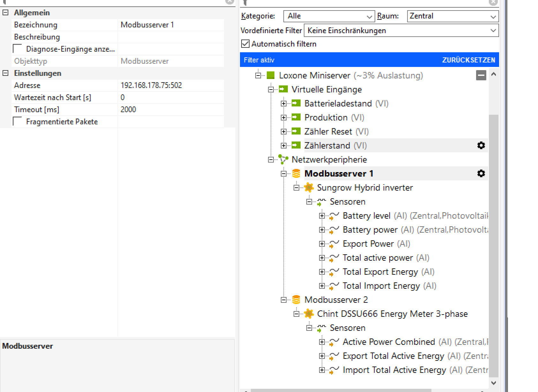Click the gear icon beside Zählerstand
Screen dimensions: 538x392
point(481,146)
